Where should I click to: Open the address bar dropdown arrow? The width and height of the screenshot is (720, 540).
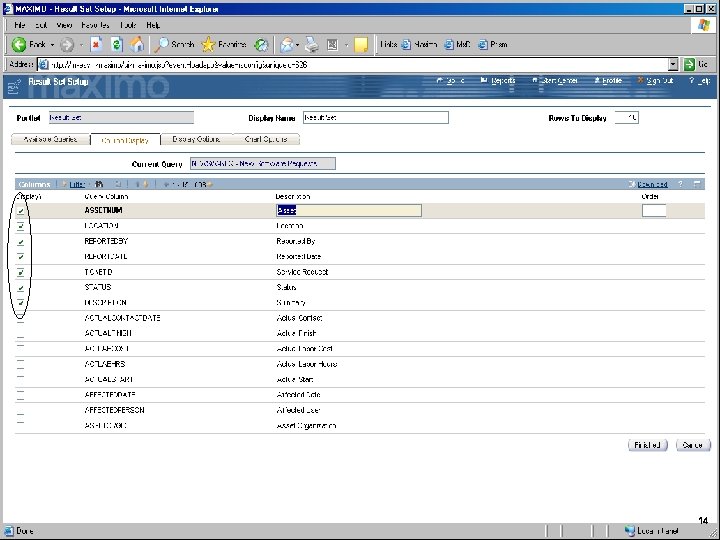673,65
